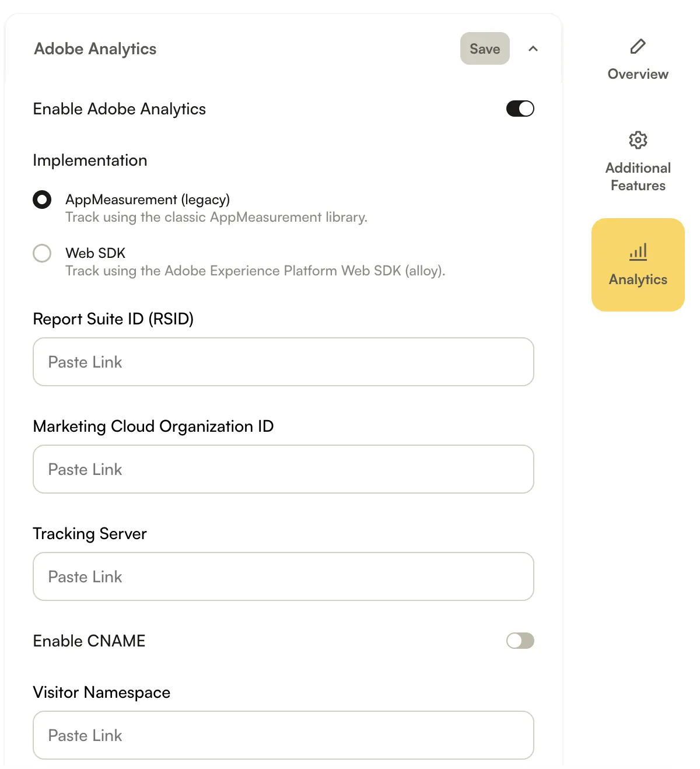
Task: Click the Enable Adobe Analytics label
Action: [x=120, y=109]
